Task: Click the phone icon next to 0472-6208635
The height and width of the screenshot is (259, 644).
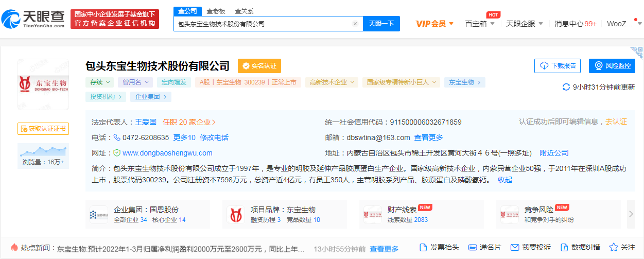Action: click(117, 137)
